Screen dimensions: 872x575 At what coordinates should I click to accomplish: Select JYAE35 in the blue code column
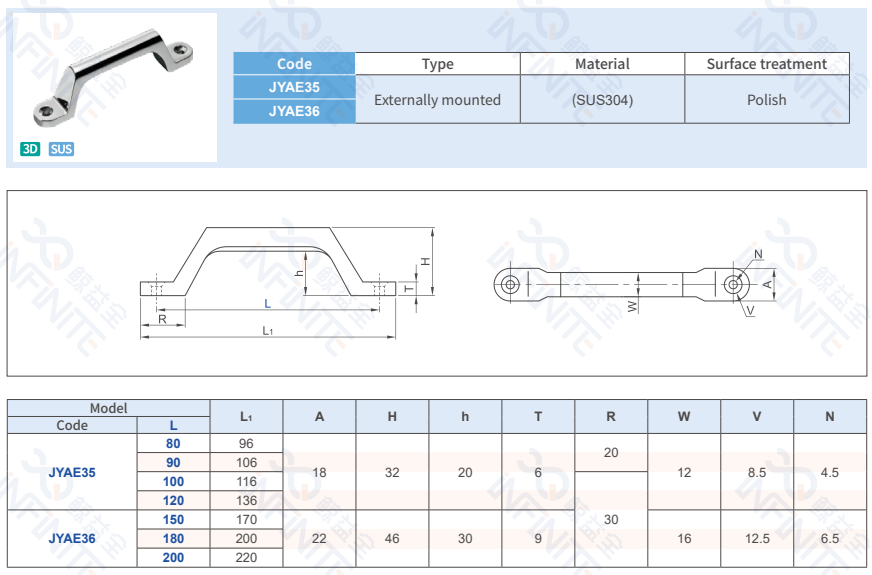tap(294, 87)
